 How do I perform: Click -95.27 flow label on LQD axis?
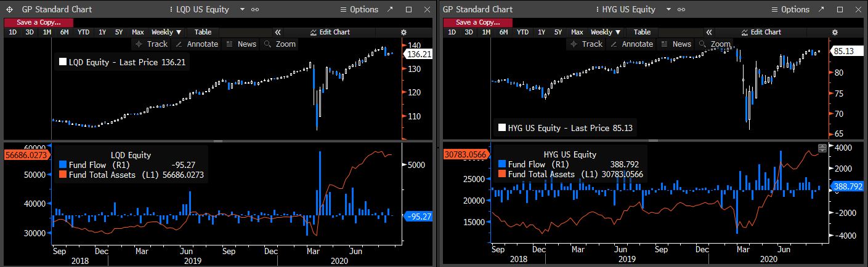(418, 216)
